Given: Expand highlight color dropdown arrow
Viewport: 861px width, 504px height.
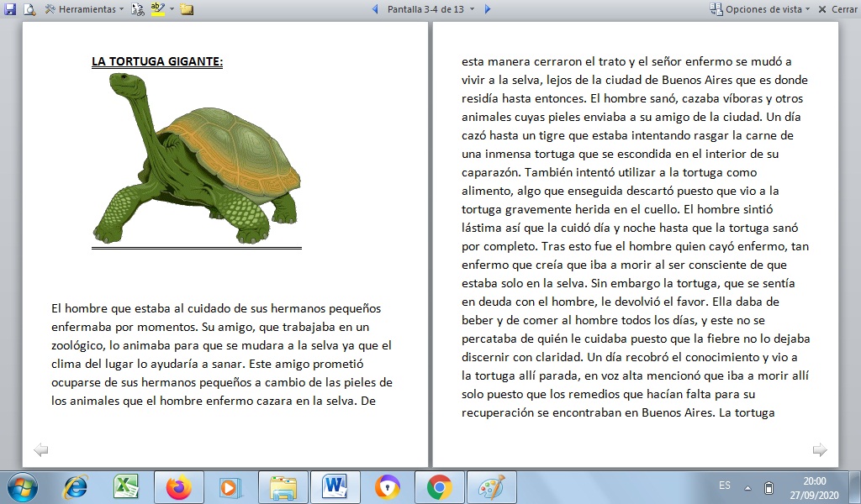Looking at the screenshot, I should pyautogui.click(x=172, y=8).
